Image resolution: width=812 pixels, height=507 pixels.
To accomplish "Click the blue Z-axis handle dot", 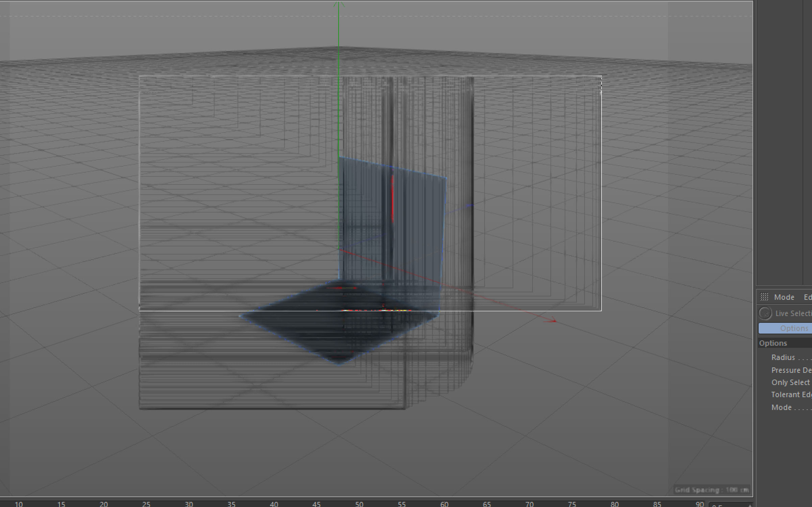I will pos(470,205).
